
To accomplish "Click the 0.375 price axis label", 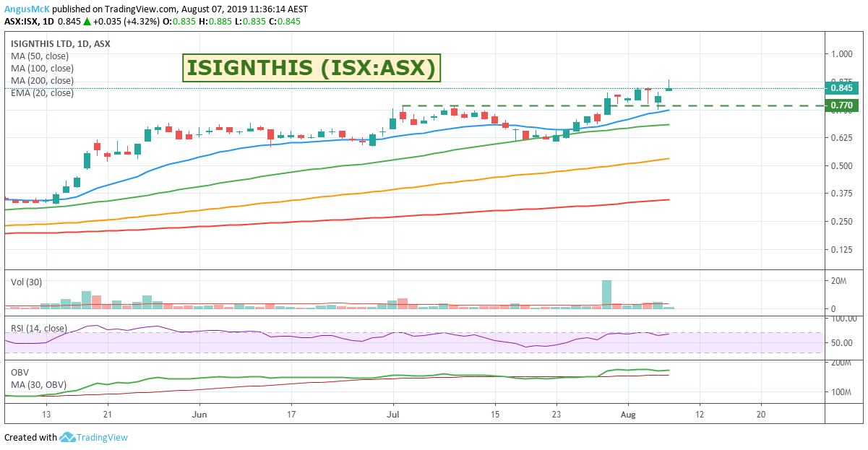I will click(x=841, y=193).
